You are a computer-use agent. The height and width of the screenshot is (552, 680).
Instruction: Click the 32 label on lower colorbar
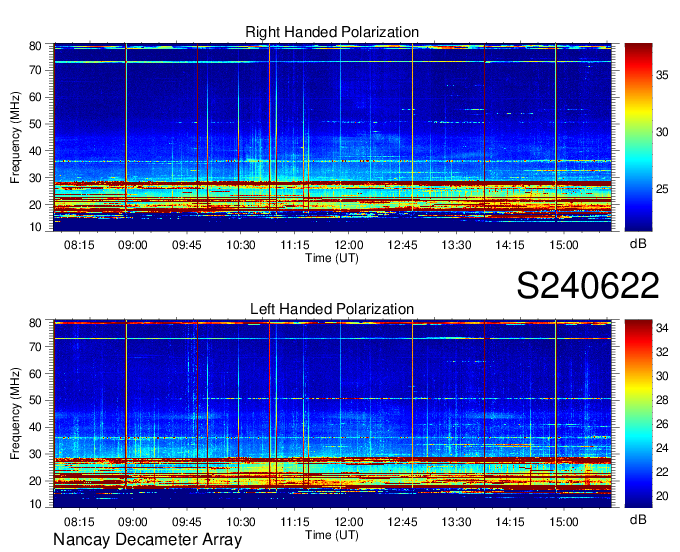click(x=662, y=352)
